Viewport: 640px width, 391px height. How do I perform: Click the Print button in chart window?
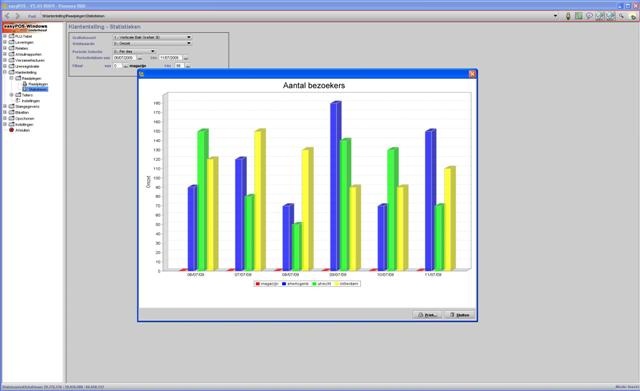[427, 315]
